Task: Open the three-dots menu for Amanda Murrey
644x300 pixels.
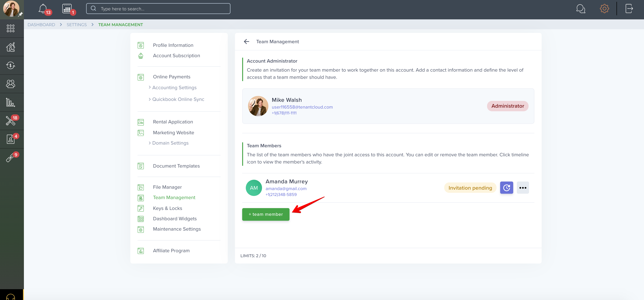Action: pos(523,188)
